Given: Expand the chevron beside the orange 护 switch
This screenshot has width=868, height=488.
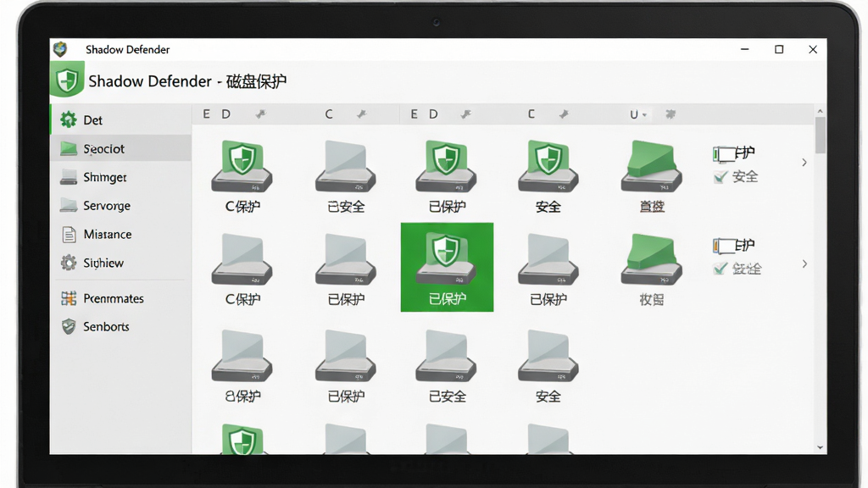Looking at the screenshot, I should pyautogui.click(x=804, y=264).
